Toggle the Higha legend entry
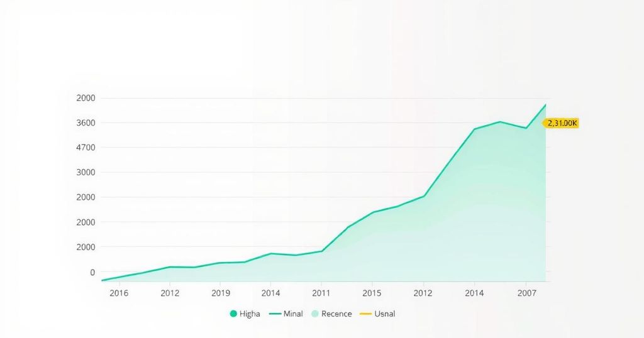644x338 pixels. pyautogui.click(x=245, y=313)
